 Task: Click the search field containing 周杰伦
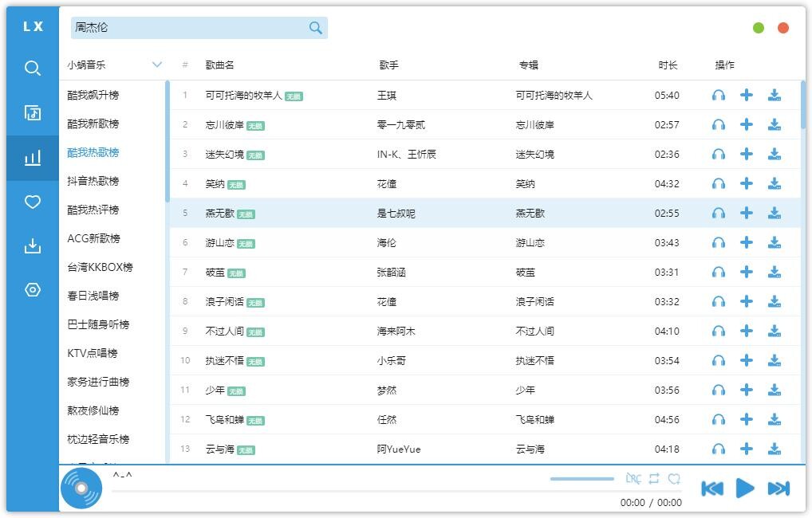click(187, 28)
